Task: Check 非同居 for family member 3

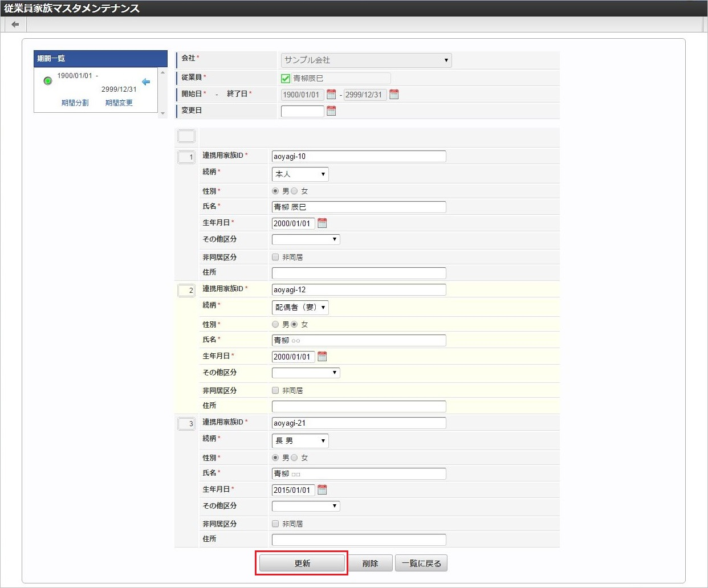Action: click(x=275, y=524)
